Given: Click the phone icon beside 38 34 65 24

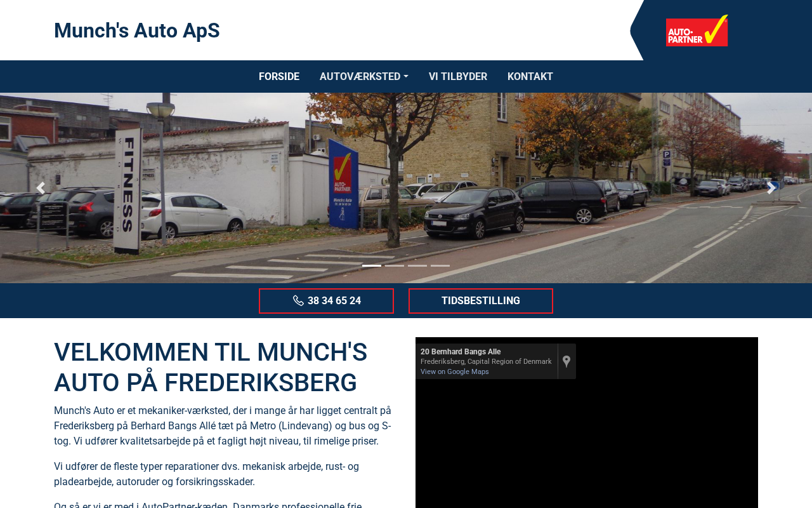Looking at the screenshot, I should pyautogui.click(x=298, y=301).
